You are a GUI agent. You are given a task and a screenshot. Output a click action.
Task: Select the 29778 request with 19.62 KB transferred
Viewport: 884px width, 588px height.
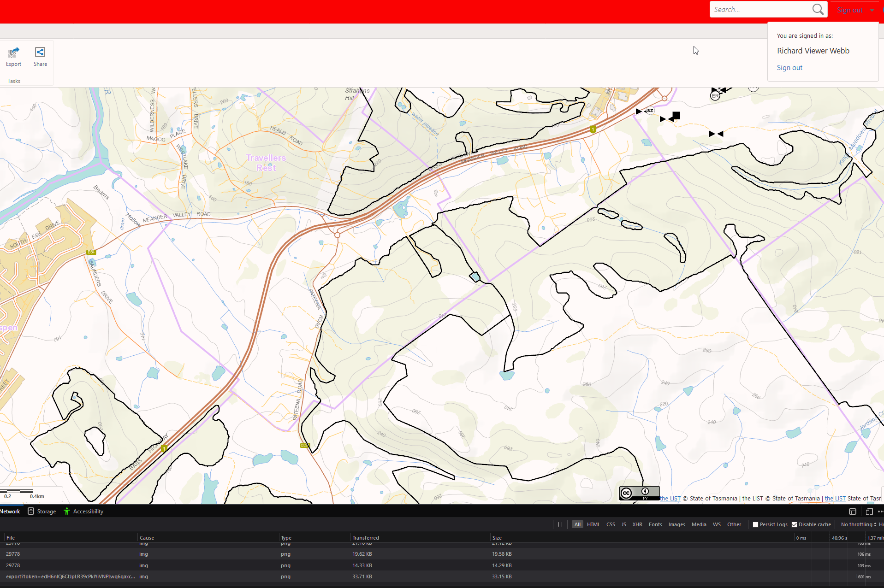click(x=442, y=554)
